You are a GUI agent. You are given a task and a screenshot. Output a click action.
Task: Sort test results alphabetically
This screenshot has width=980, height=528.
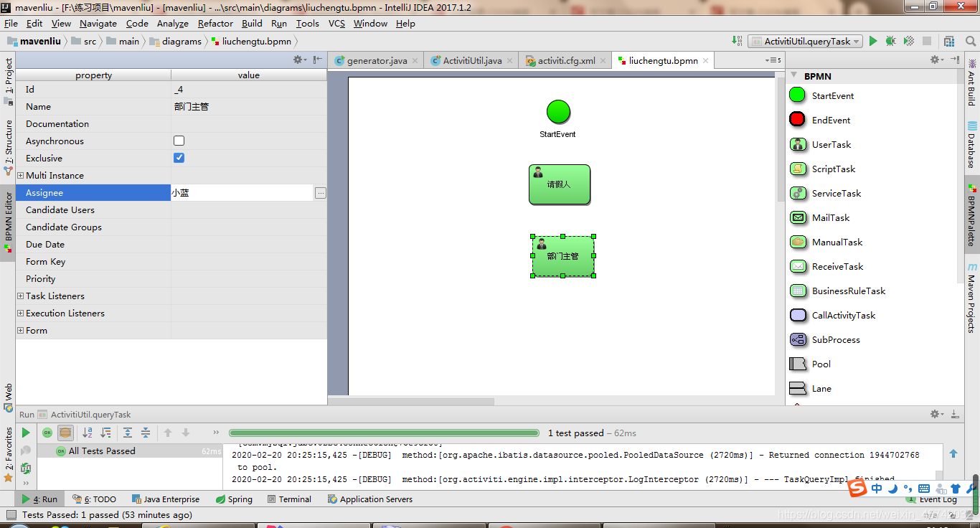pyautogui.click(x=88, y=433)
